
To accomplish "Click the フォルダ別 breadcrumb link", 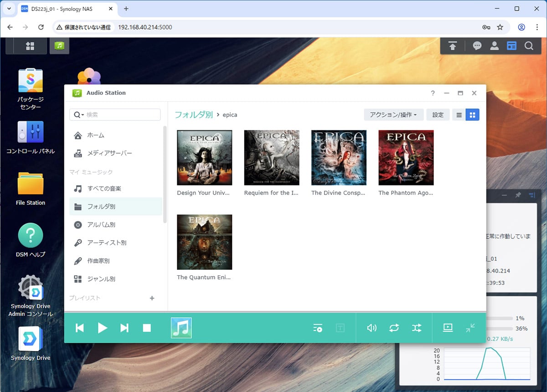I will point(194,115).
